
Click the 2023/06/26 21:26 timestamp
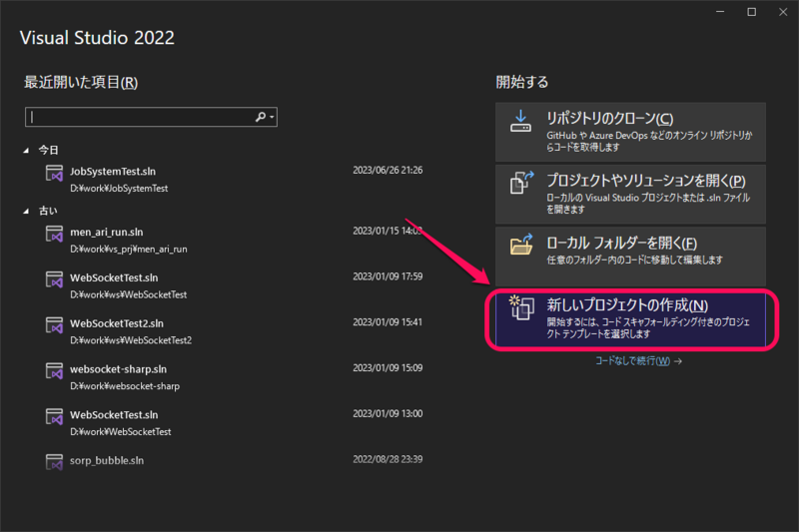tap(388, 170)
